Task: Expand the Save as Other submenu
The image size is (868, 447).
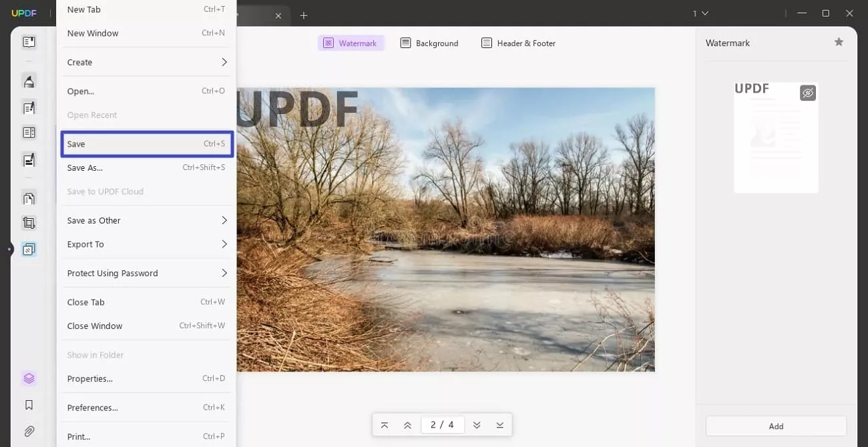Action: point(146,220)
